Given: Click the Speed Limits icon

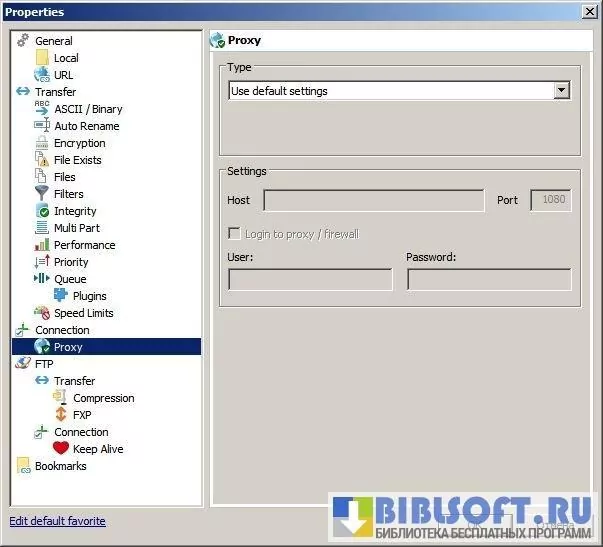Looking at the screenshot, I should 42,313.
